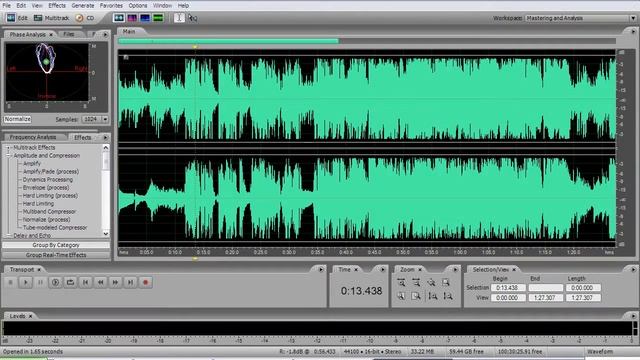The image size is (640, 360).
Task: Click Play from Cursor to End of File
Action: 56,282
